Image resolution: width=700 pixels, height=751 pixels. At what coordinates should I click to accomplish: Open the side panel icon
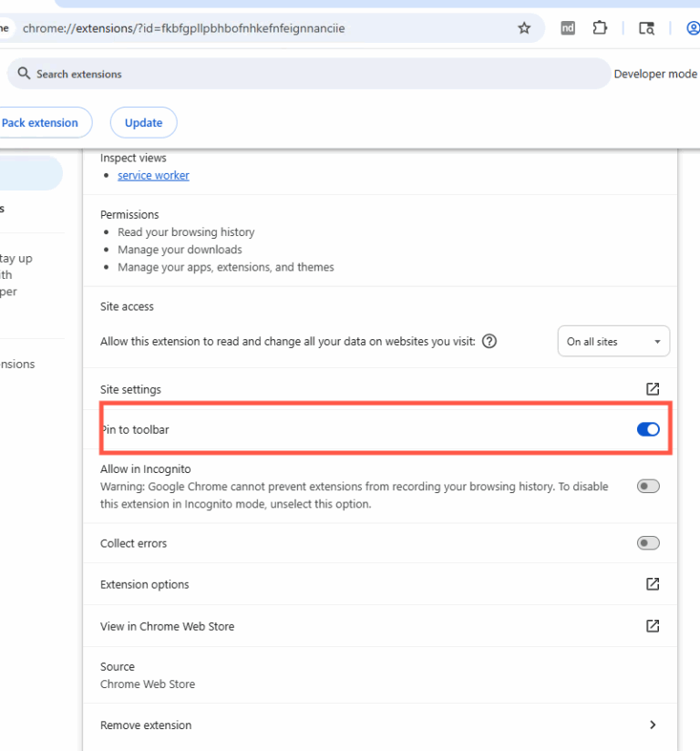click(x=646, y=28)
